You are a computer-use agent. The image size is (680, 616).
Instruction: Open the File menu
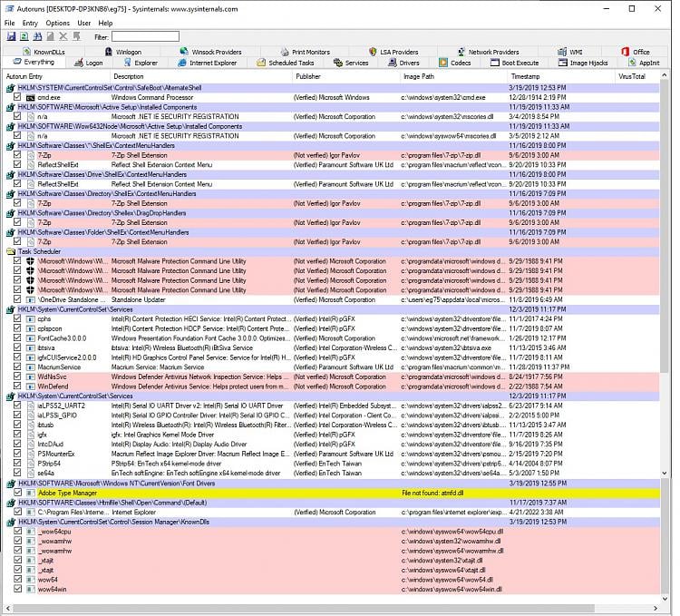click(x=10, y=23)
